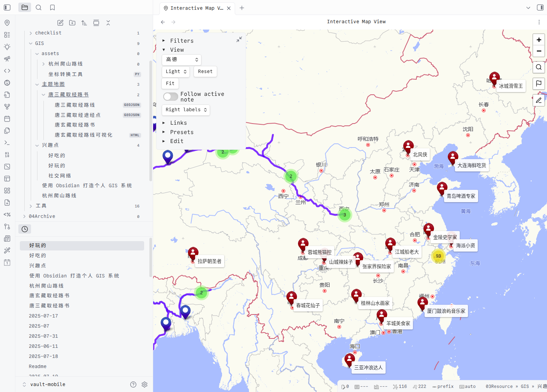Open the 高德 map source dropdown
Viewport: 547px width, 392px height.
pos(182,60)
